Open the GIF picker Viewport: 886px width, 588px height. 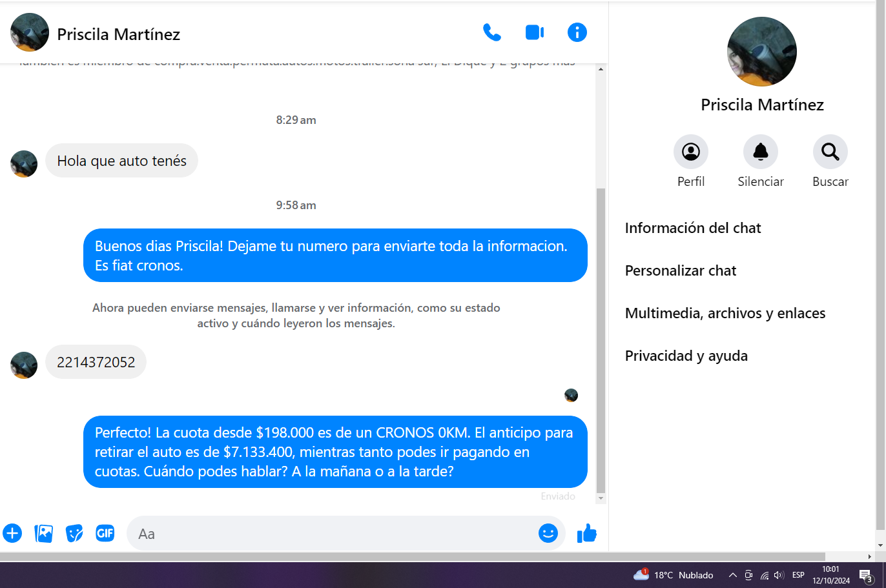[105, 533]
